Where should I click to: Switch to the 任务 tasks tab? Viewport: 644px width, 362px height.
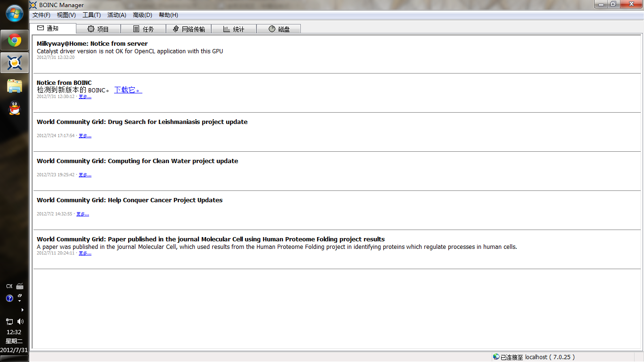tap(143, 29)
